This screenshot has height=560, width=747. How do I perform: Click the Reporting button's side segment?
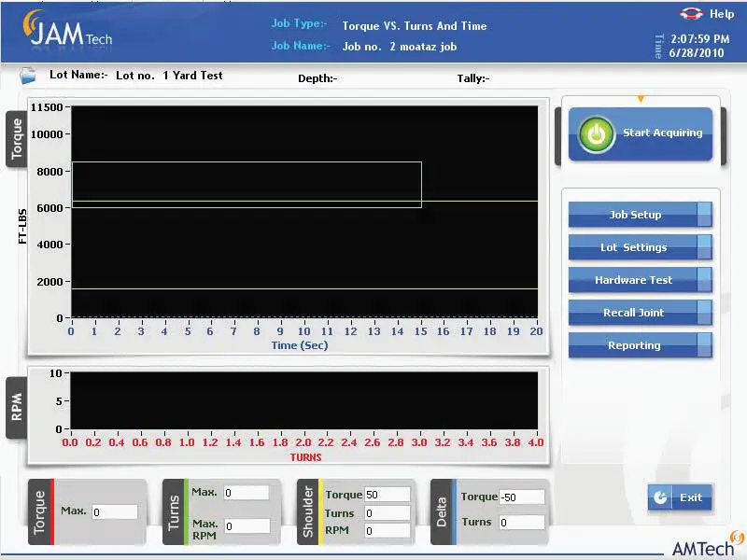point(704,345)
